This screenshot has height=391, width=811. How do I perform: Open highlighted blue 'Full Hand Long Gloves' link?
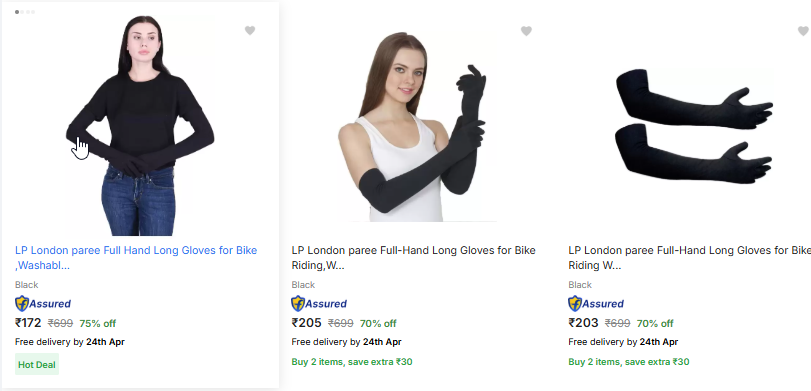pos(136,258)
